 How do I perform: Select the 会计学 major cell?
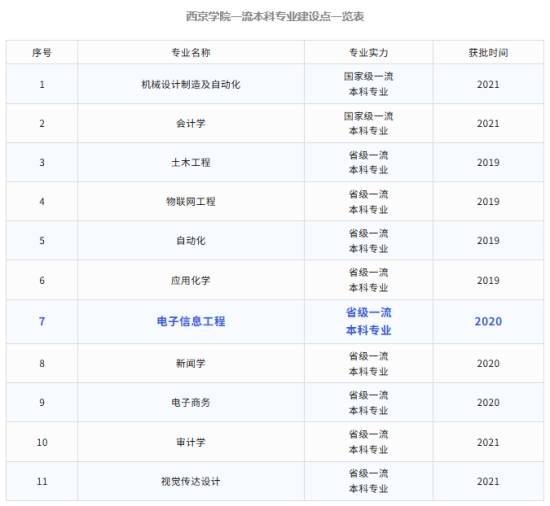(191, 123)
